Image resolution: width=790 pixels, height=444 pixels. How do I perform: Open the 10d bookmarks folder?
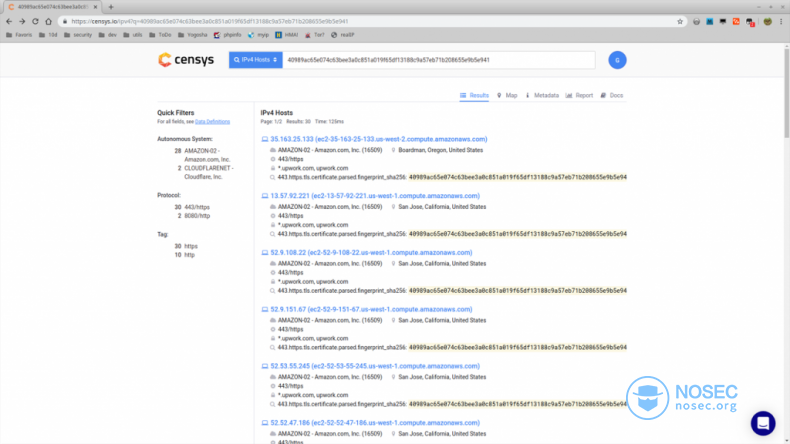48,35
